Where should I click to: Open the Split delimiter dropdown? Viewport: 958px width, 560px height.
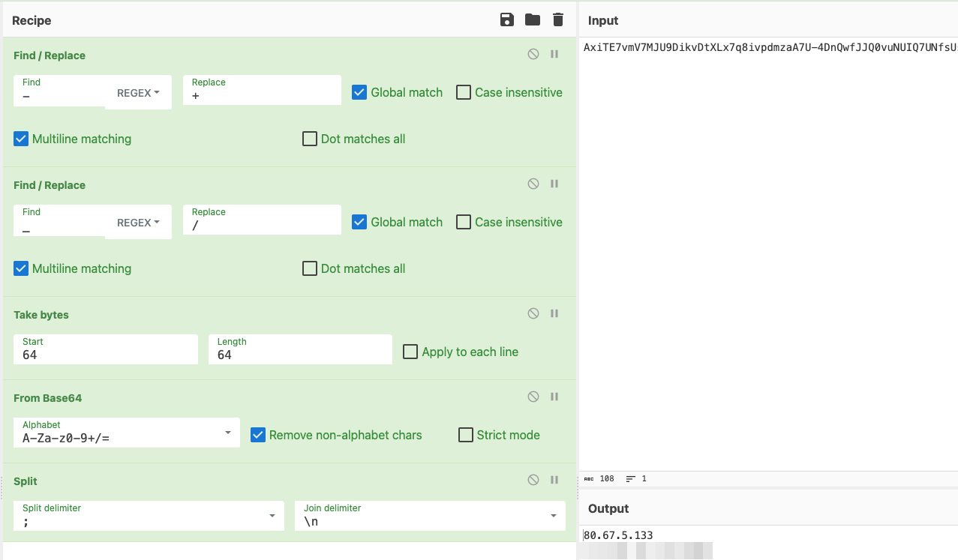(x=272, y=515)
